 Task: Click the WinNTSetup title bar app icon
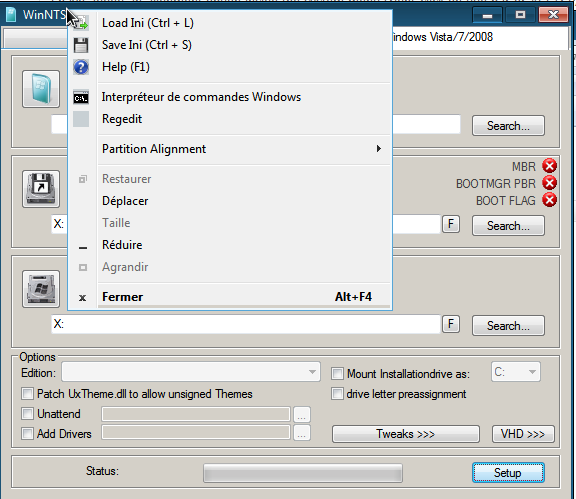click(x=11, y=15)
